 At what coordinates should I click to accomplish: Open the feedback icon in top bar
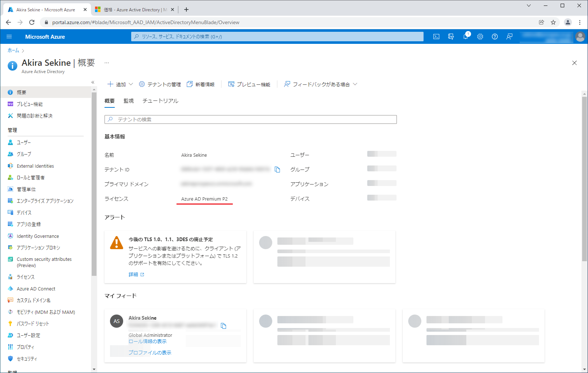pos(509,37)
